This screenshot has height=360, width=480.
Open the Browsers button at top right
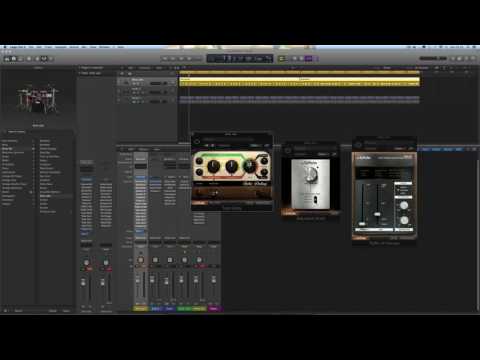point(474,59)
